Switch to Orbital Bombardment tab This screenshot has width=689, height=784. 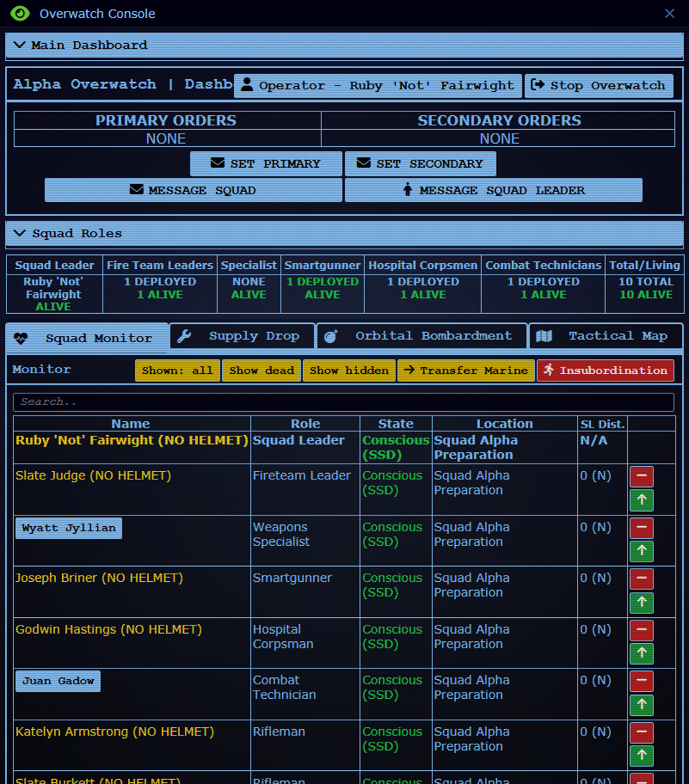421,336
